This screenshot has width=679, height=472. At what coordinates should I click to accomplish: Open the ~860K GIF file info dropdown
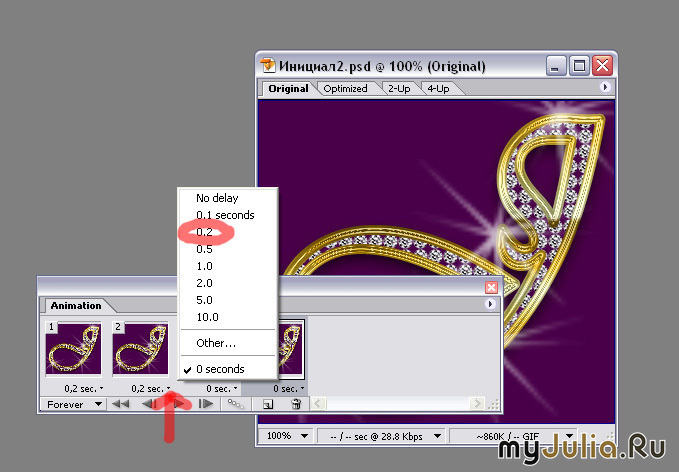pos(513,436)
